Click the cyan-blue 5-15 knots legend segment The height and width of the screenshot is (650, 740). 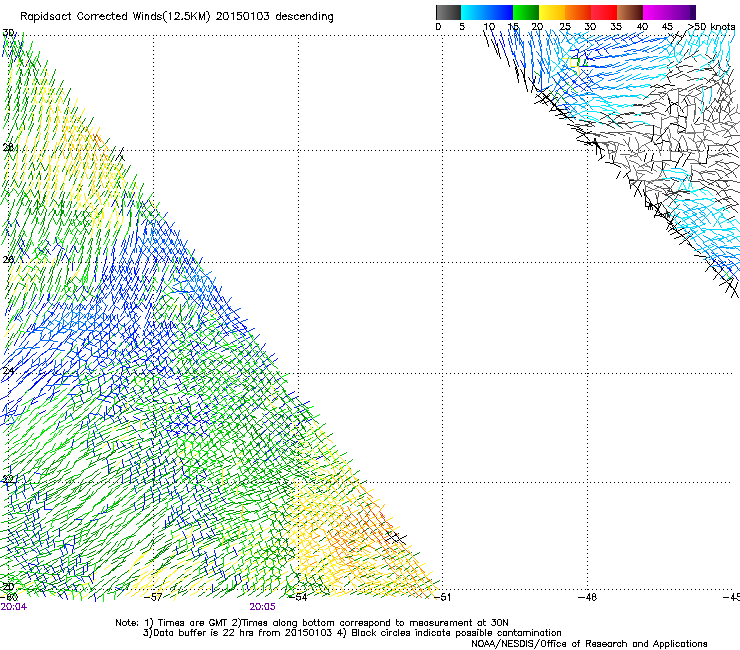click(x=487, y=12)
